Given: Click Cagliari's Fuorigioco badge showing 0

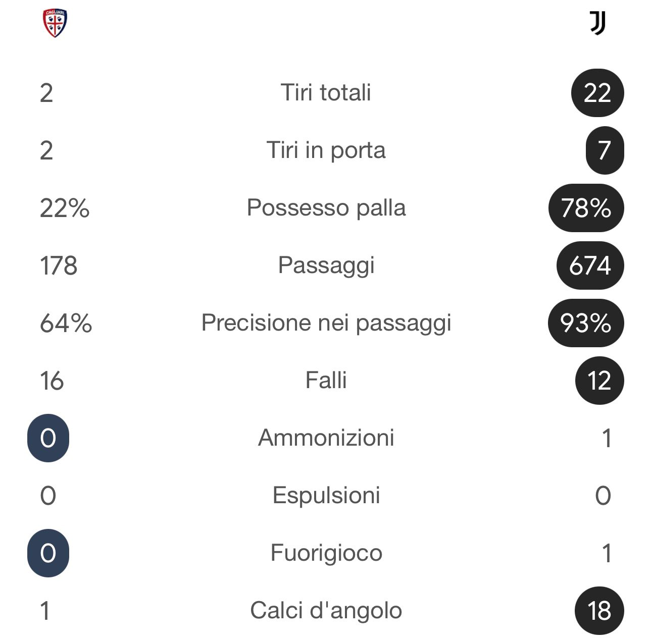Looking at the screenshot, I should tap(48, 553).
